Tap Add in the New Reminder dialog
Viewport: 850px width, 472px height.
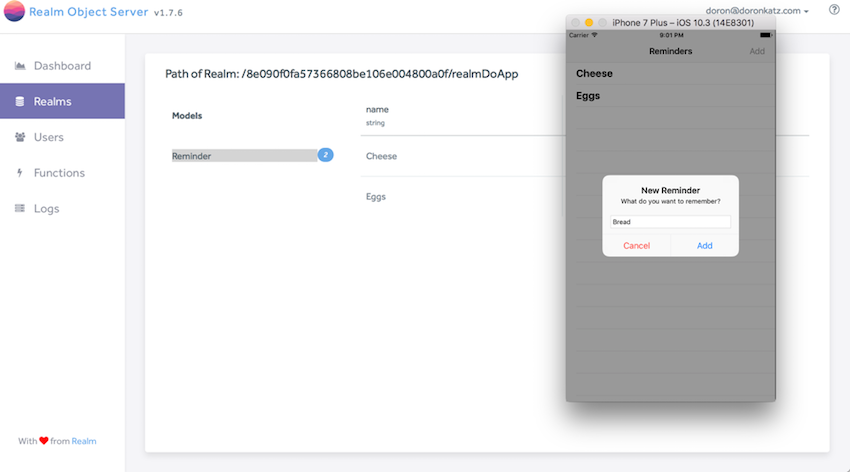click(x=705, y=245)
